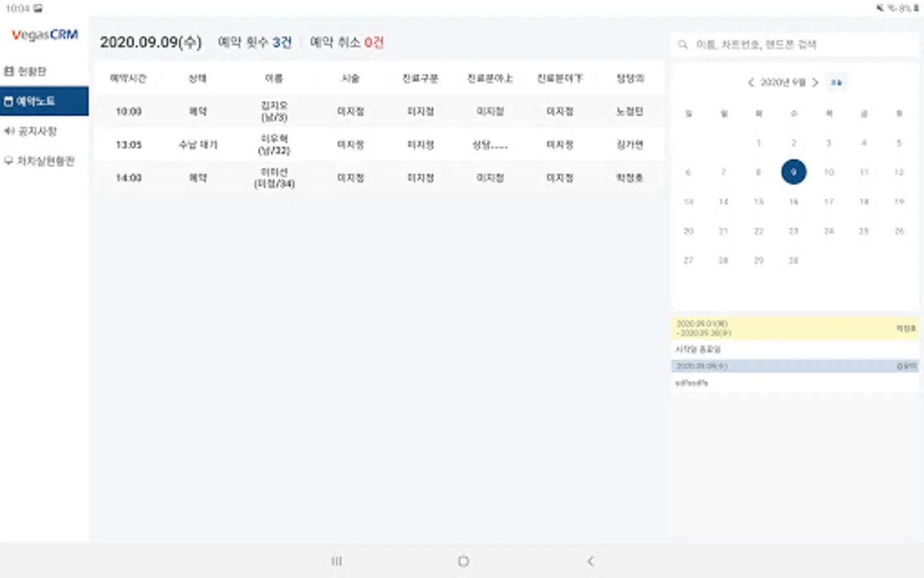This screenshot has width=924, height=578.
Task: Select date 1 in the calendar
Action: pos(758,143)
